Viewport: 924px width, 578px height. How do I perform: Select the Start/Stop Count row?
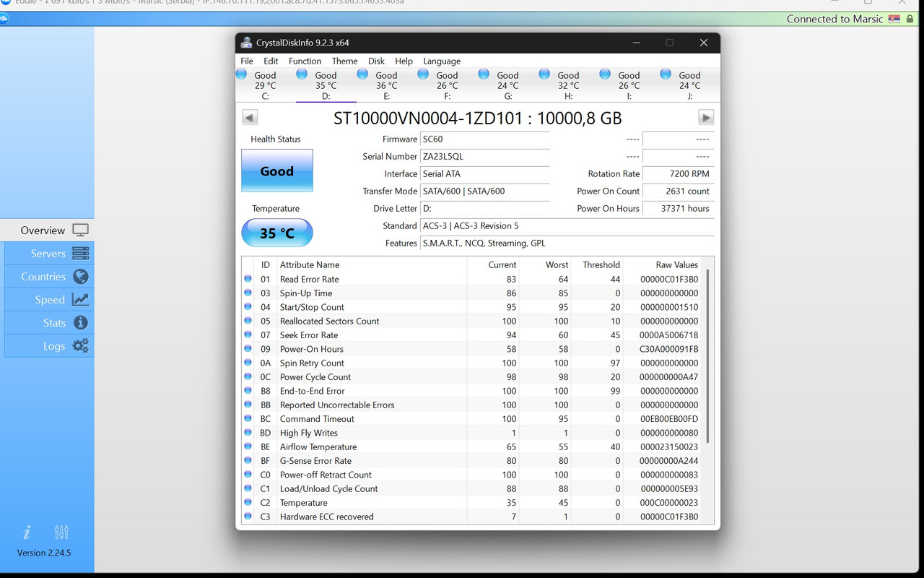472,307
